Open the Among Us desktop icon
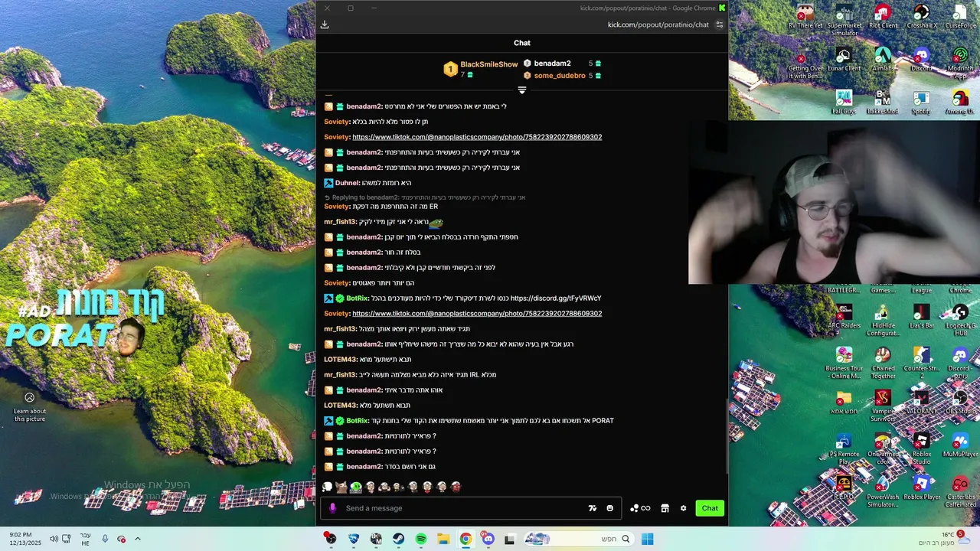The image size is (980, 551). tap(960, 103)
